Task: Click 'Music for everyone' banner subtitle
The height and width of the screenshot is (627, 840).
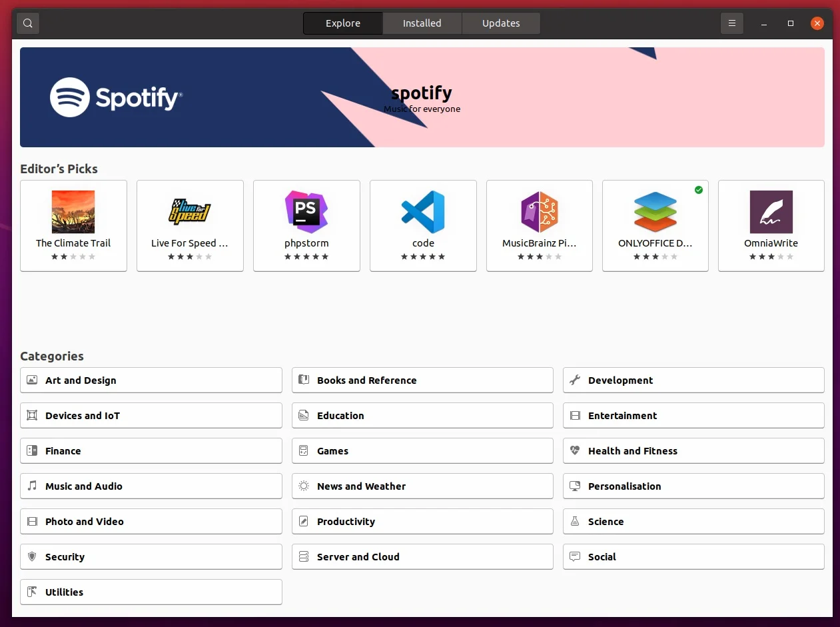Action: click(422, 109)
